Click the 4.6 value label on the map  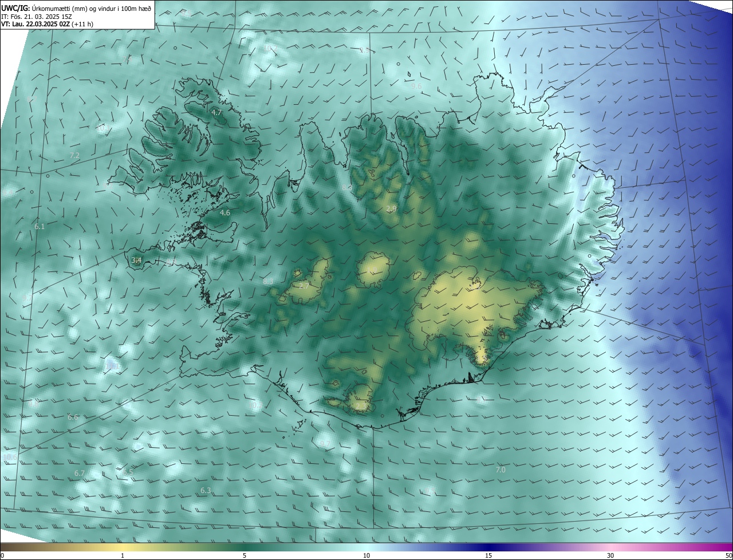(x=225, y=213)
